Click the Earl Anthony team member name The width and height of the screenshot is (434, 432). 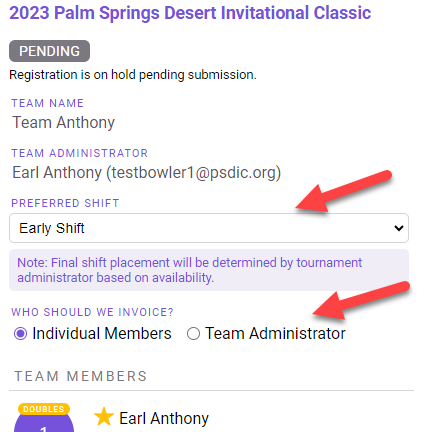164,418
